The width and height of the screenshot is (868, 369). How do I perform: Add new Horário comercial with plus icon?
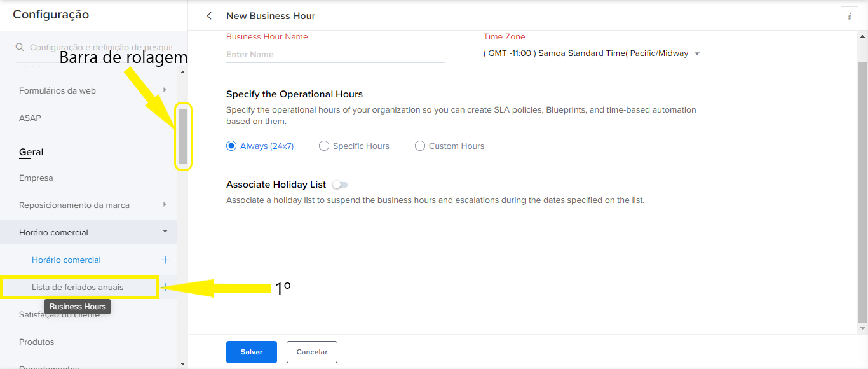pos(165,260)
